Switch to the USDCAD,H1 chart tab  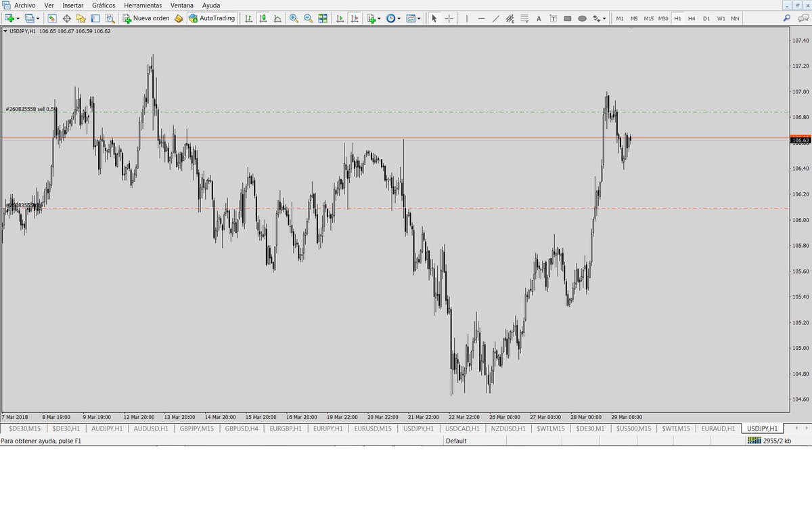[462, 429]
